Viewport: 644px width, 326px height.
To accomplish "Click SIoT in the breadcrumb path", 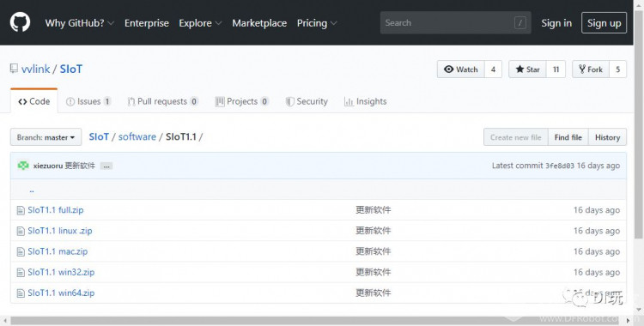I will 99,136.
